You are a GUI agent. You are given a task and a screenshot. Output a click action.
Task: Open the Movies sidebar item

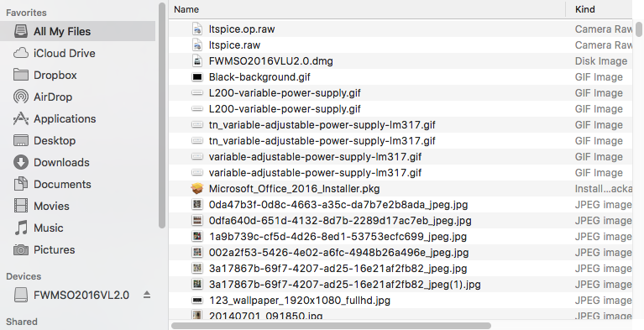click(51, 206)
